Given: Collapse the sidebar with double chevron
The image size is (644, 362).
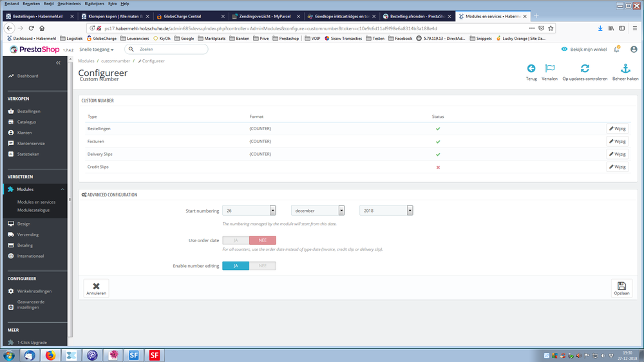Looking at the screenshot, I should coord(59,63).
